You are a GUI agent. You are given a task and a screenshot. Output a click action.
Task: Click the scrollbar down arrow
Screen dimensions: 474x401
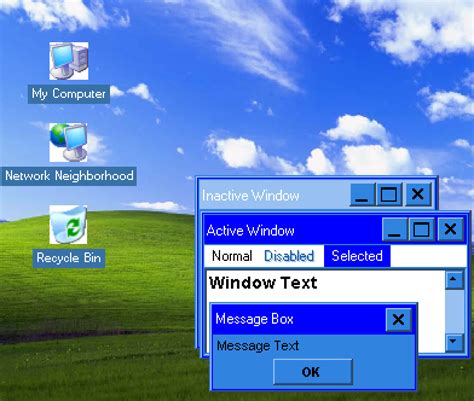[x=454, y=342]
